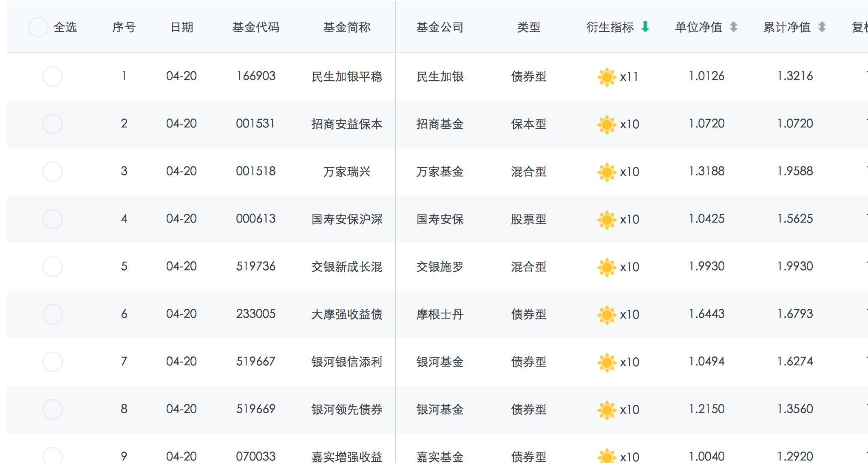
Task: Click type 保本型 in row 2
Action: point(529,124)
